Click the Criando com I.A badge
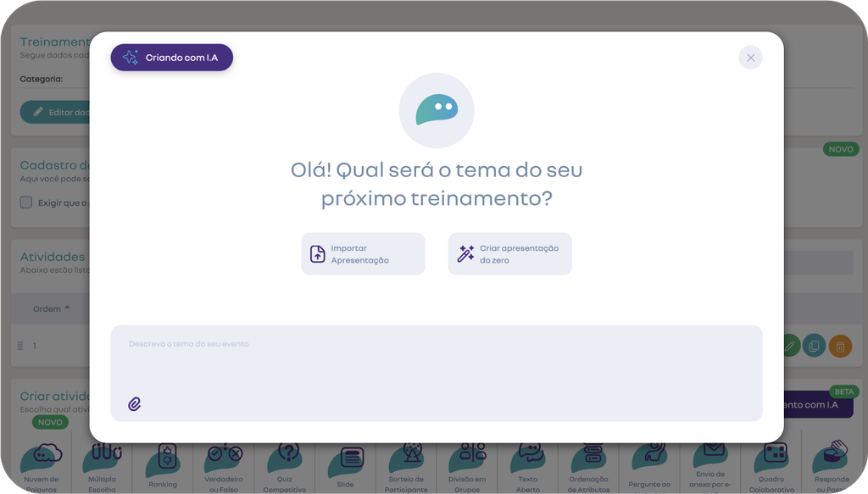 pyautogui.click(x=171, y=58)
